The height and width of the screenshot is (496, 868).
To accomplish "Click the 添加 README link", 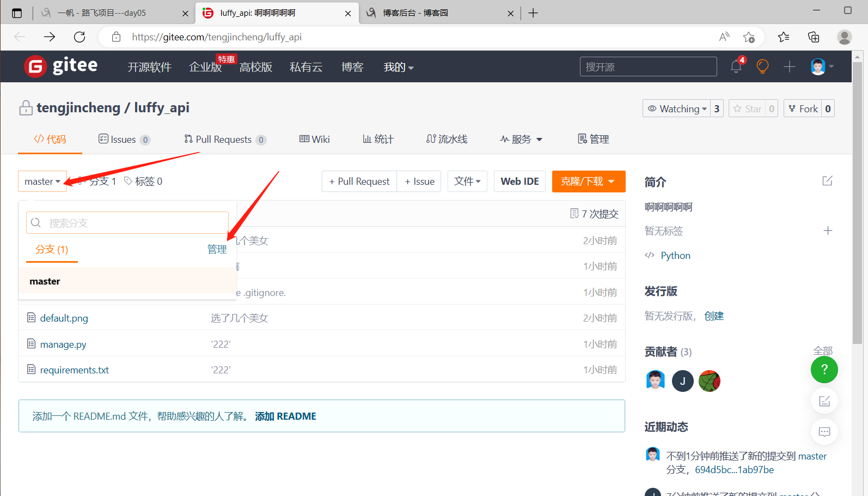I will 286,416.
